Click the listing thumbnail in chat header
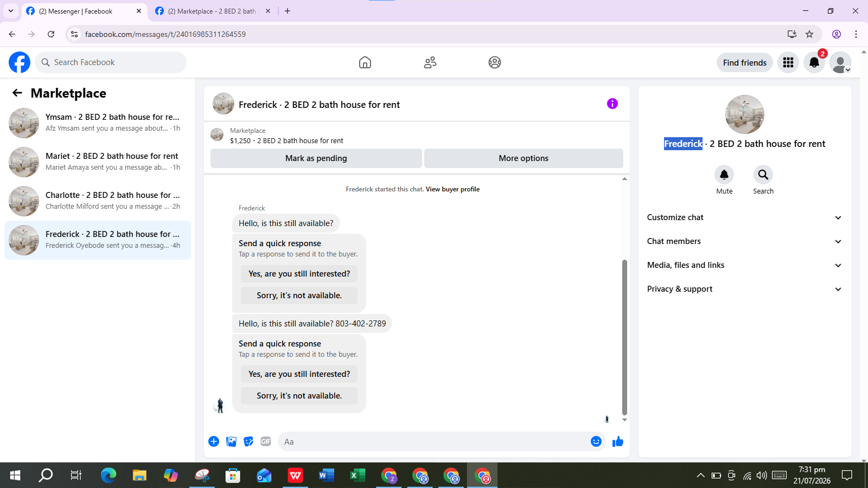 point(224,104)
